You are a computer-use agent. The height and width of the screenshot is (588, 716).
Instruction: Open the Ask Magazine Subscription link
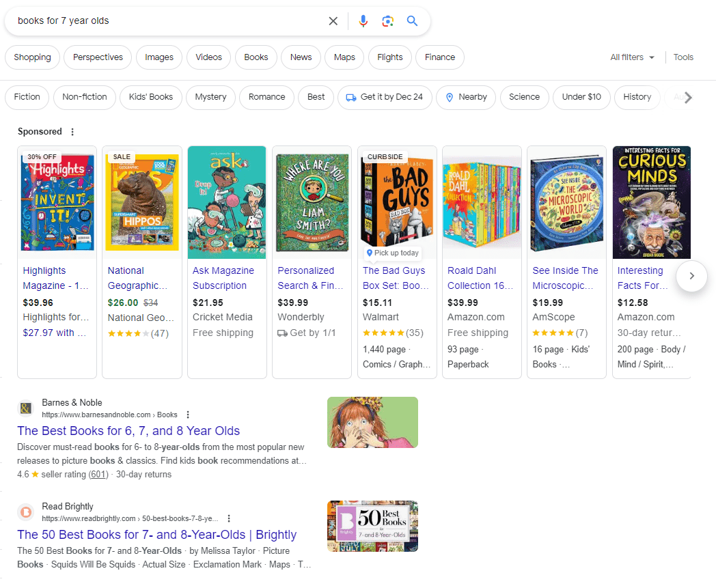point(223,278)
